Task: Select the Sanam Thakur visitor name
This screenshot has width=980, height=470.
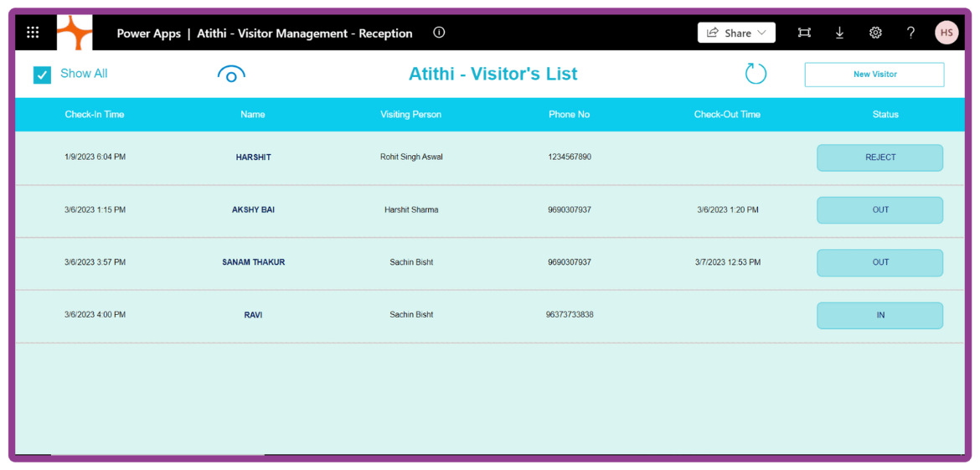Action: (x=253, y=262)
